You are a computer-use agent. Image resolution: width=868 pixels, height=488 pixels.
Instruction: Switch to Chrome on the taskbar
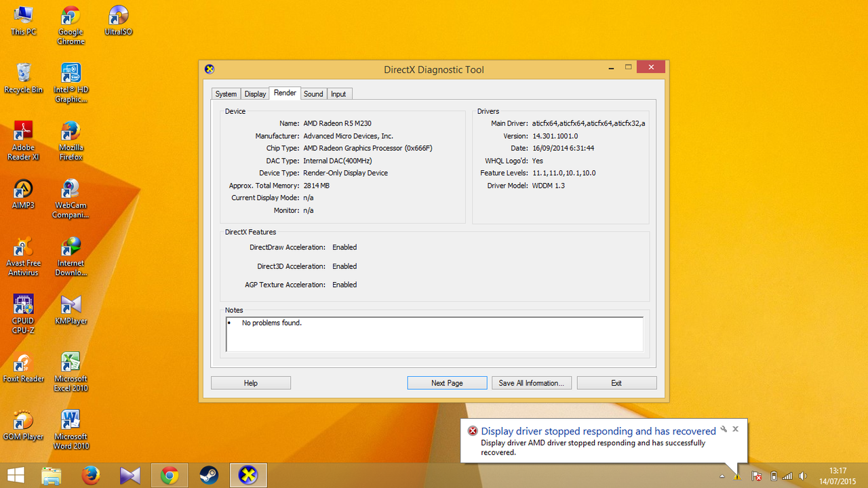point(169,475)
